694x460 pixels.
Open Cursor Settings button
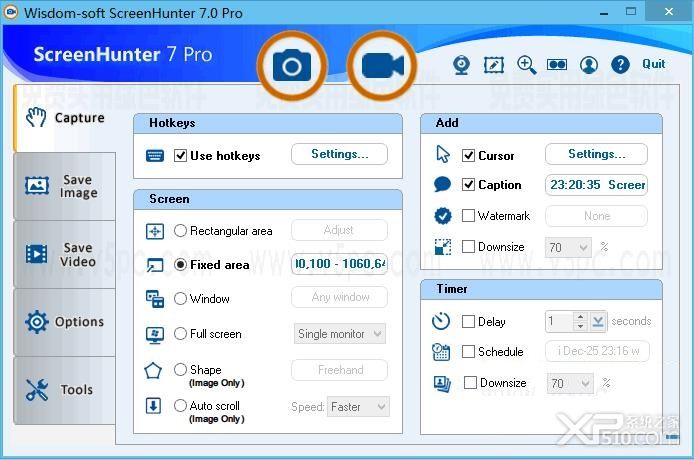click(597, 154)
